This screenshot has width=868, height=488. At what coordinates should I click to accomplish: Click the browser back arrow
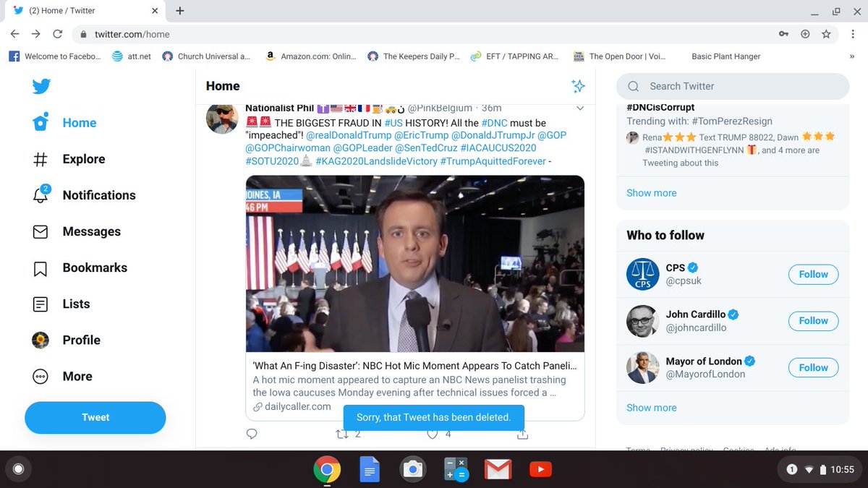[15, 34]
